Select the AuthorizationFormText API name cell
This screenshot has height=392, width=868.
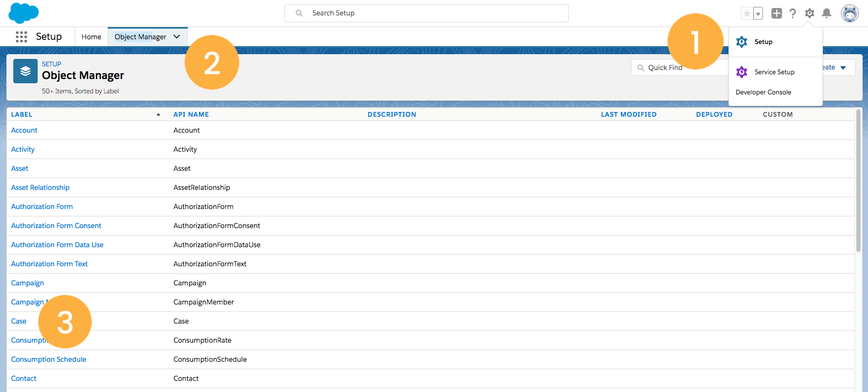(210, 264)
